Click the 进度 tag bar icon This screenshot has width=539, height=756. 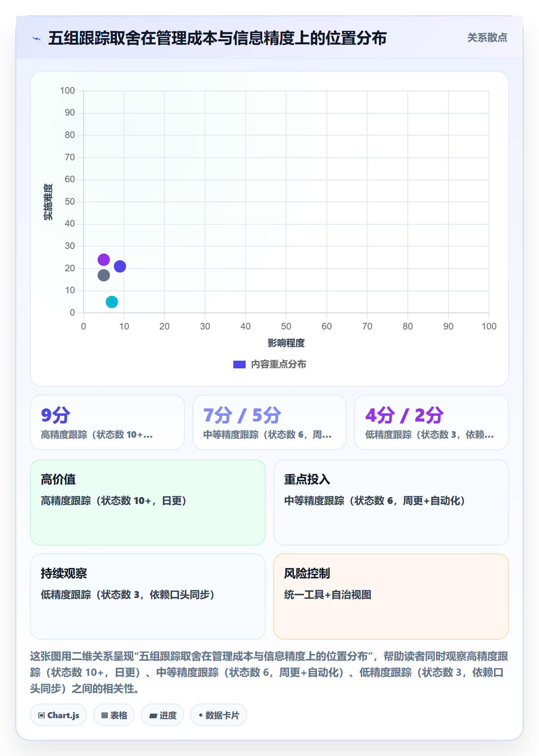pyautogui.click(x=153, y=716)
